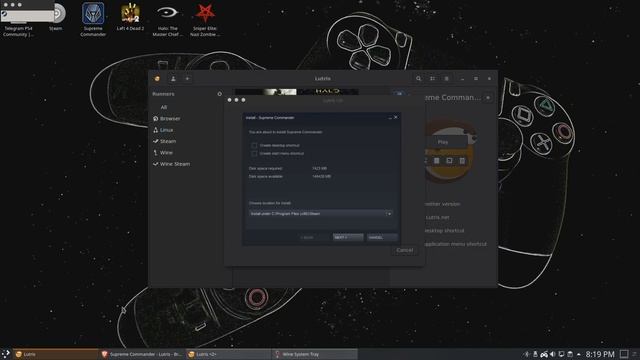Screen dimensions: 640x360
Task: Click the trash icon under Play button
Action: [x=462, y=161]
